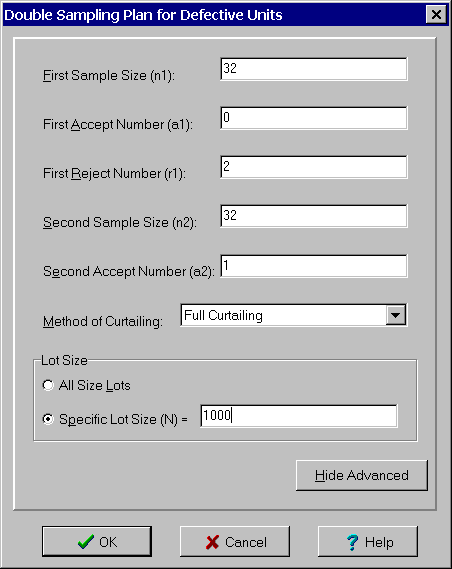Click the green checkmark icon on OK
The width and height of the screenshot is (452, 569).
pos(86,542)
